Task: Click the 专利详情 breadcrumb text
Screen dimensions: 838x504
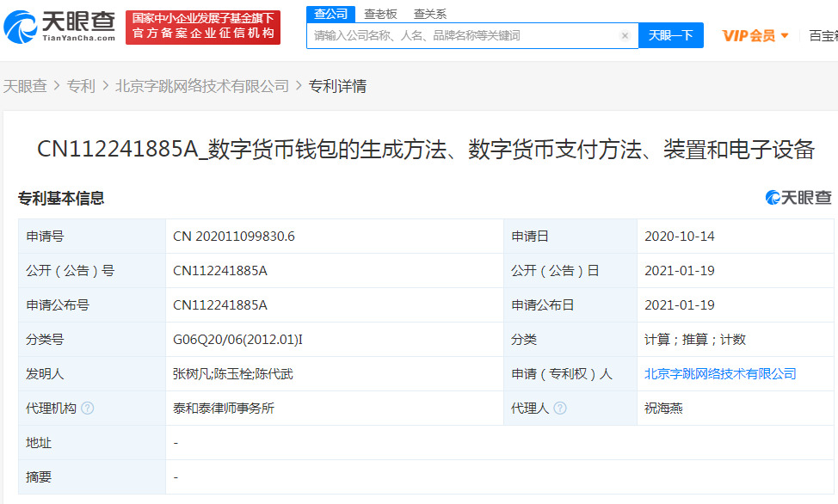Action: coord(337,86)
